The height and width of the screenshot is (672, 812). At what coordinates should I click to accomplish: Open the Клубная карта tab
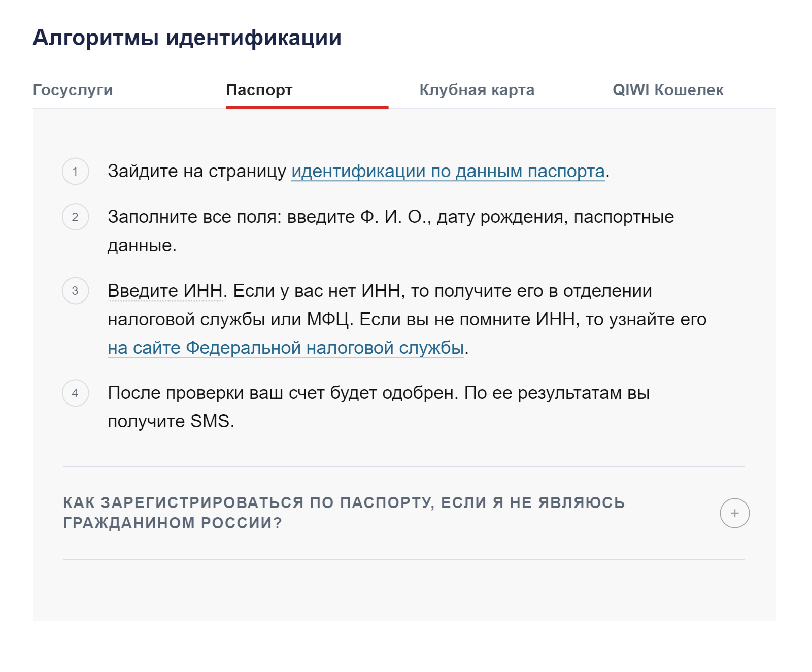(x=477, y=90)
